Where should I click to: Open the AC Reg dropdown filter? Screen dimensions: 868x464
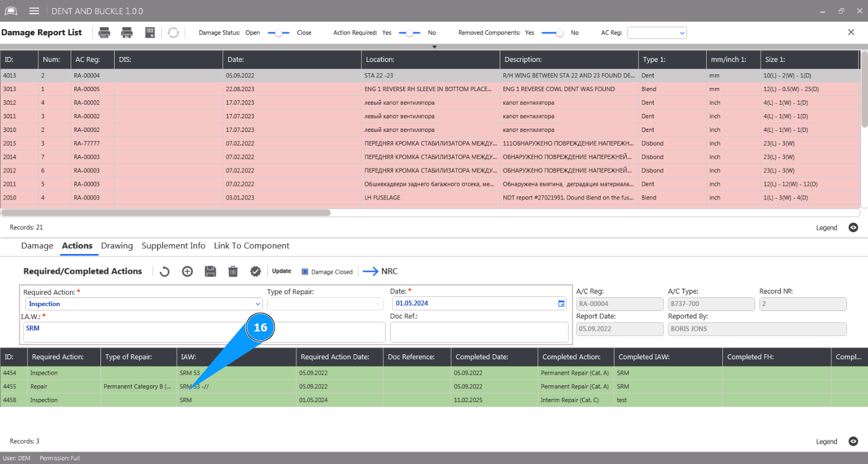coord(657,33)
